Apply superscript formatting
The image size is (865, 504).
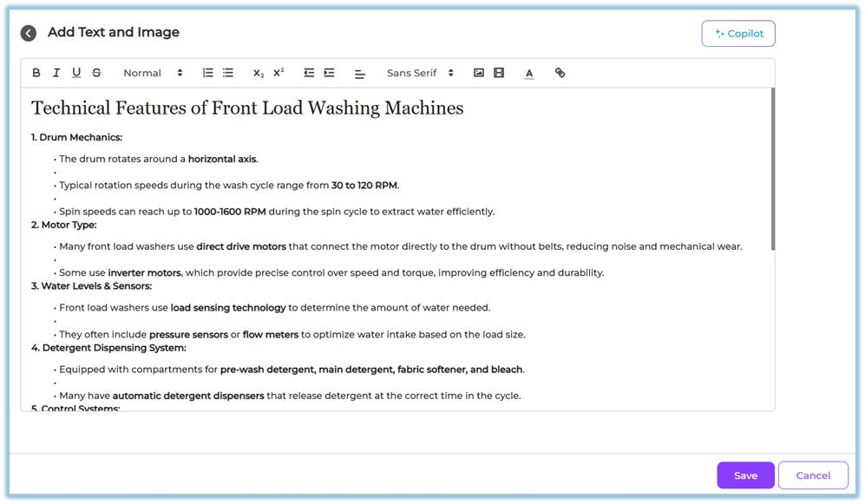click(x=279, y=73)
